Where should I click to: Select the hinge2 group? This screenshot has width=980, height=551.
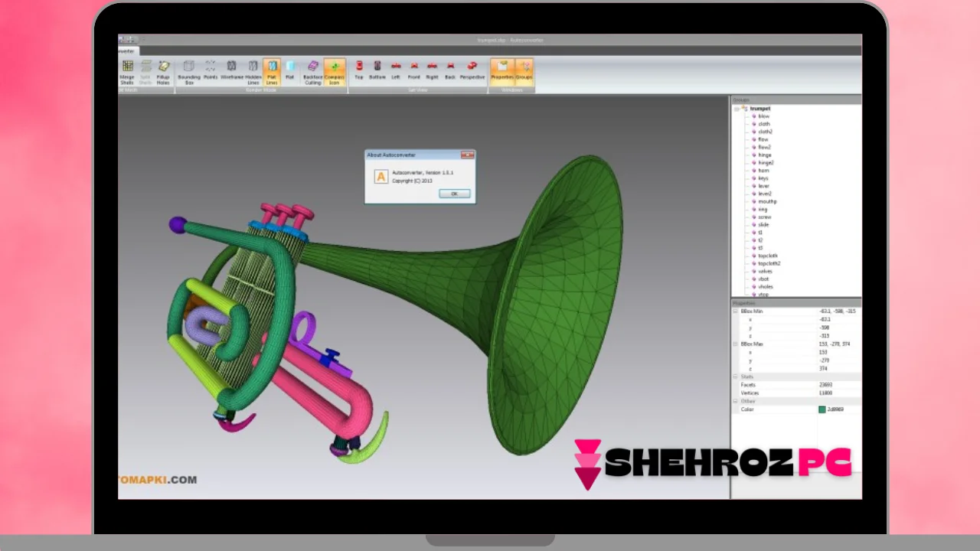[x=766, y=163]
